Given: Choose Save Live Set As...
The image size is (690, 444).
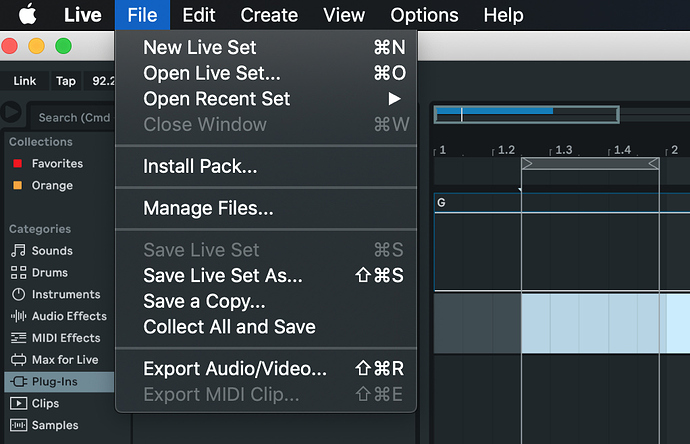Looking at the screenshot, I should tap(266, 275).
